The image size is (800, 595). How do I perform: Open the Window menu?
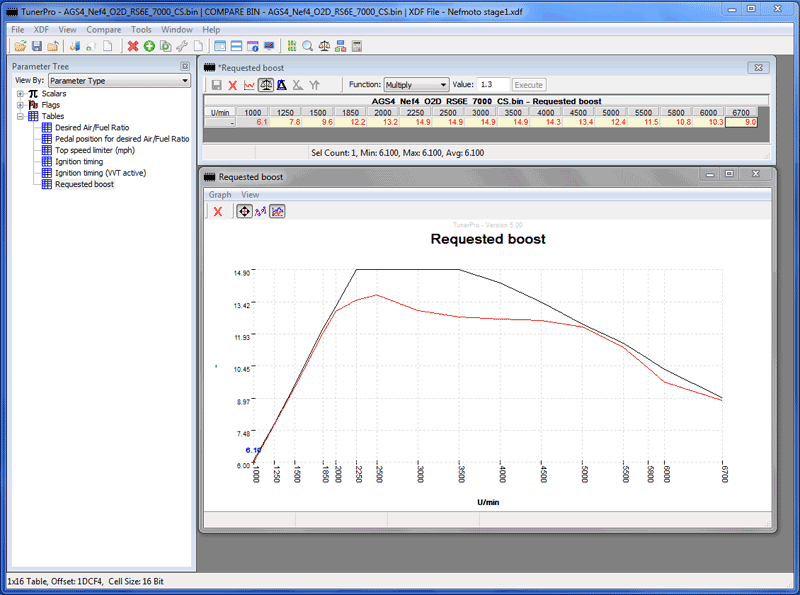177,30
